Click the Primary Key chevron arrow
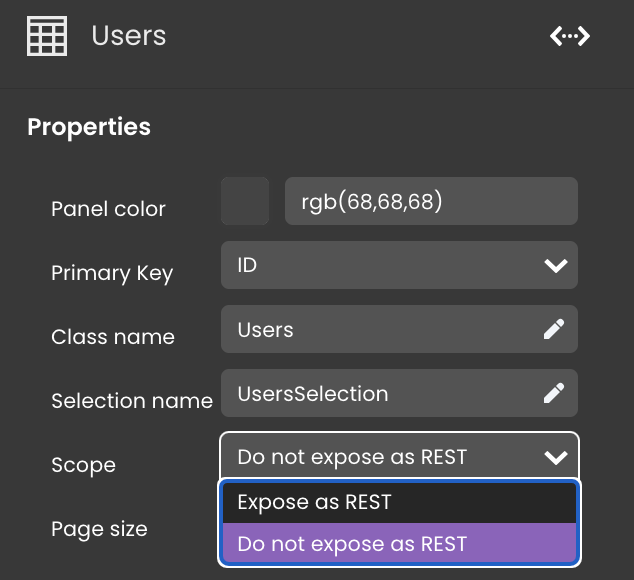634x580 pixels. pos(556,266)
